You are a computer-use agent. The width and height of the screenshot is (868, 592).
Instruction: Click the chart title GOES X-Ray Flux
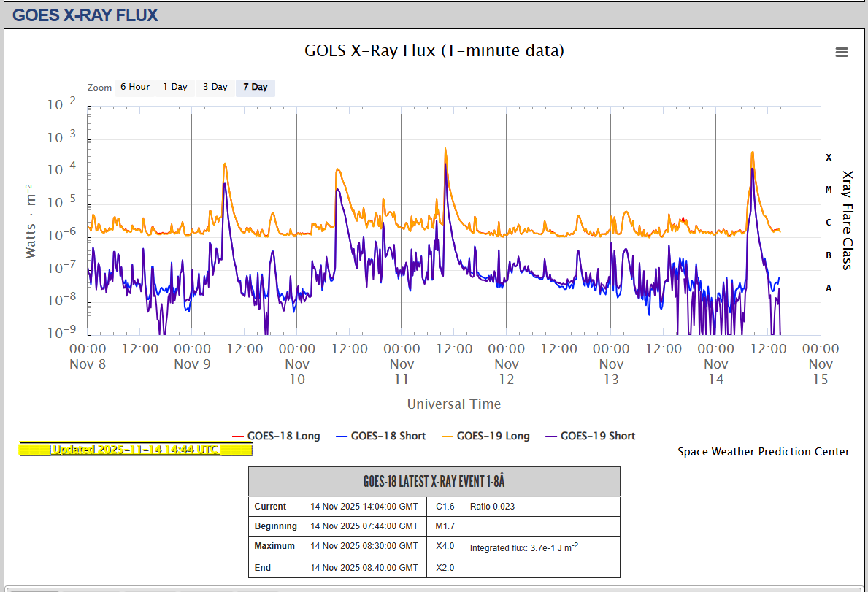pos(434,50)
